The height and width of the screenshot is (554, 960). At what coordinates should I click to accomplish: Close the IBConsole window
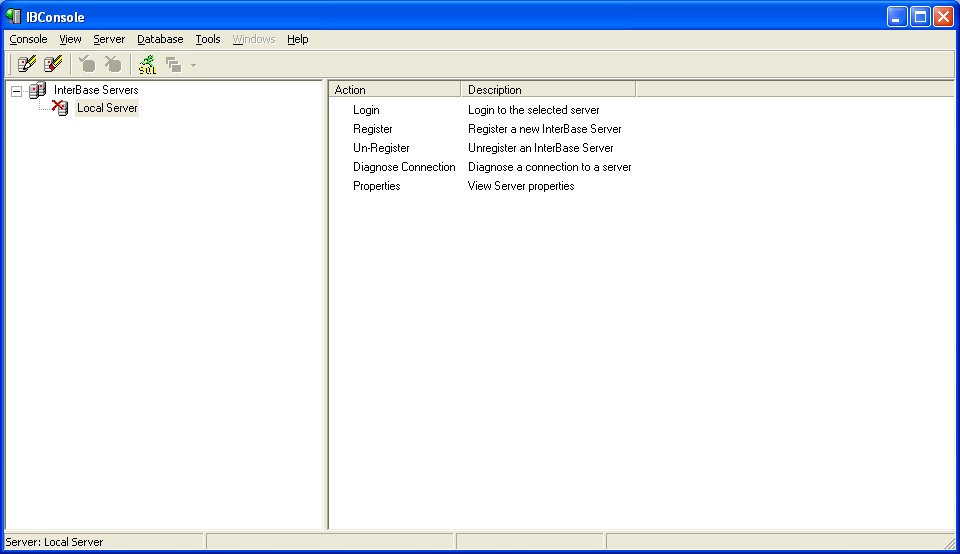[x=943, y=17]
